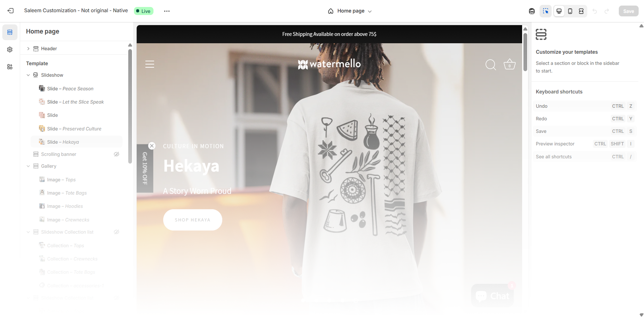Show the hidden Scrolling banner section
Viewport: 644px width, 317px height.
point(117,154)
